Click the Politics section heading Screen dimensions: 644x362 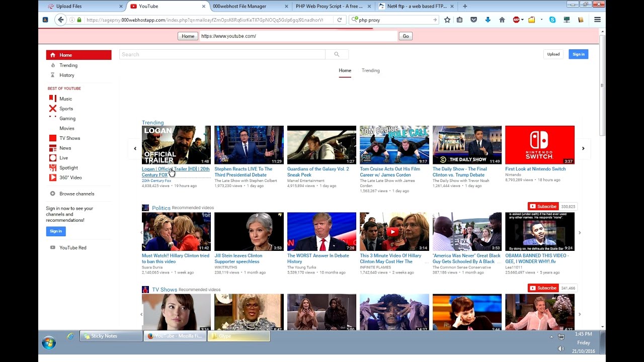pyautogui.click(x=161, y=208)
